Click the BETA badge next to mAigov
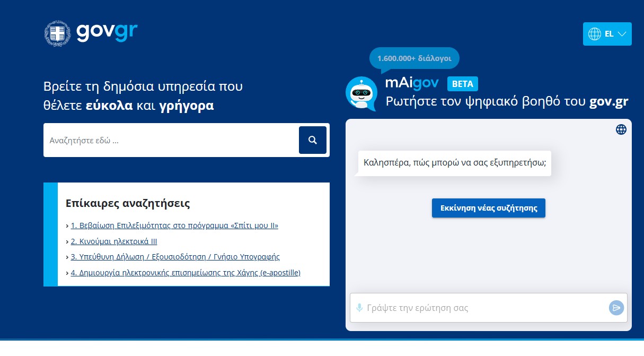This screenshot has height=356, width=644. 463,84
